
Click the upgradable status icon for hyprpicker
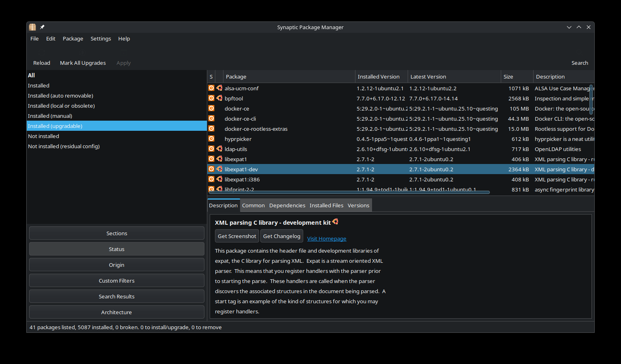(211, 139)
